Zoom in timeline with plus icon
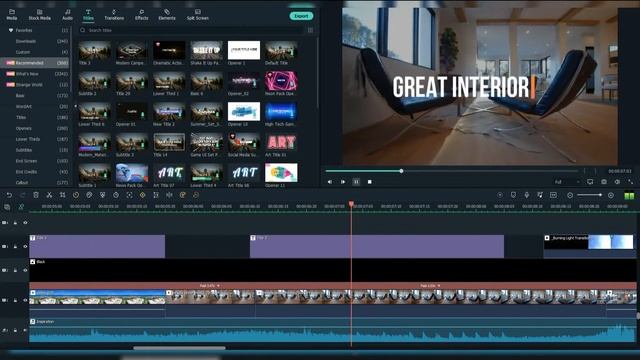The width and height of the screenshot is (640, 360). (x=611, y=196)
